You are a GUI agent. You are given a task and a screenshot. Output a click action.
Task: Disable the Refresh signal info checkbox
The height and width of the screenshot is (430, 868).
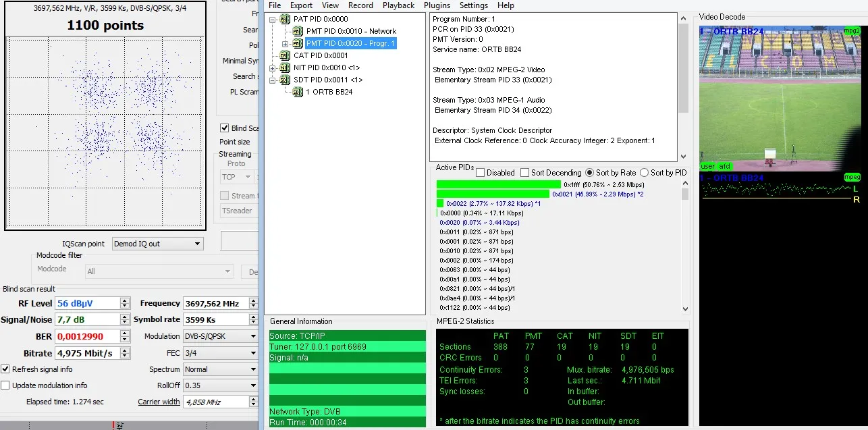6,369
